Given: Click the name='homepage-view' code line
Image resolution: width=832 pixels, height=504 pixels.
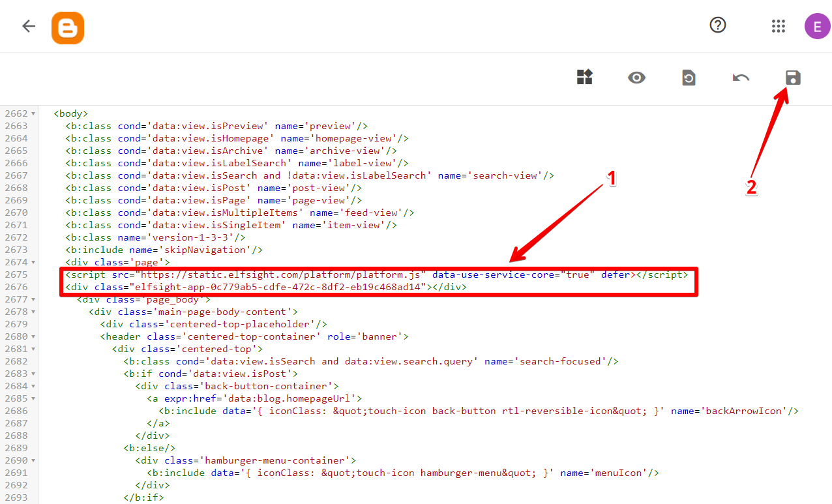Looking at the screenshot, I should 237,138.
